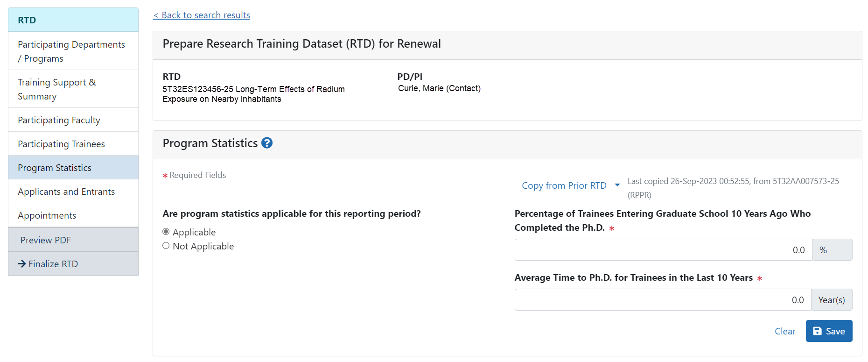Click the Save button
The width and height of the screenshot is (868, 362).
pyautogui.click(x=828, y=331)
